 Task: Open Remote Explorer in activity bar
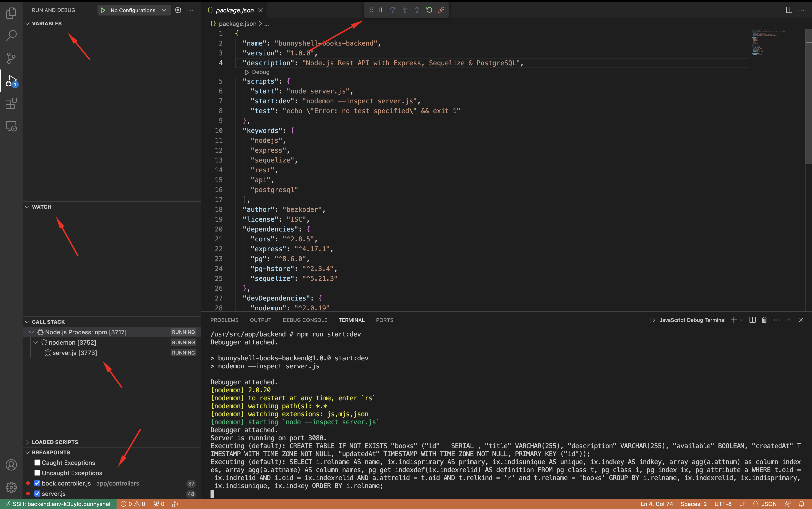[x=11, y=126]
